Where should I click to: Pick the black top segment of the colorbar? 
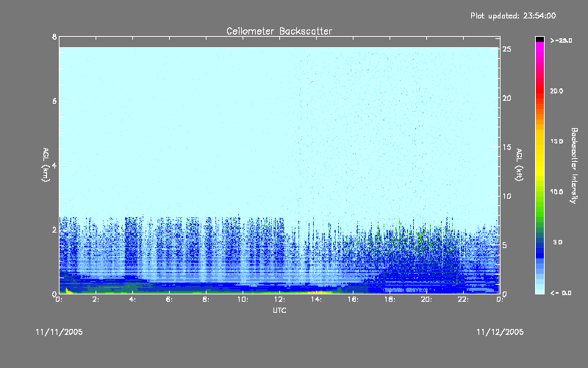(539, 39)
